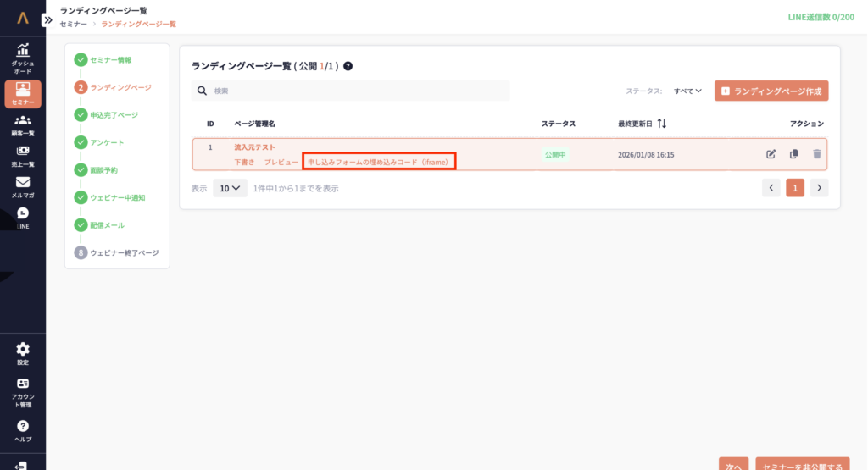
Task: Open 顧客一覧 from the sidebar
Action: coord(23,125)
